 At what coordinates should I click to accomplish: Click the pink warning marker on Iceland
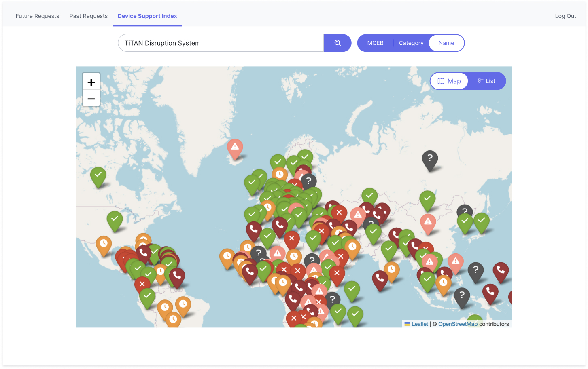click(x=235, y=148)
